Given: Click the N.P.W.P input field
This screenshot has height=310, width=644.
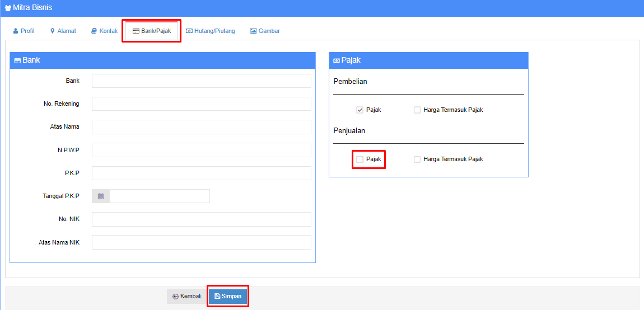Looking at the screenshot, I should [201, 150].
